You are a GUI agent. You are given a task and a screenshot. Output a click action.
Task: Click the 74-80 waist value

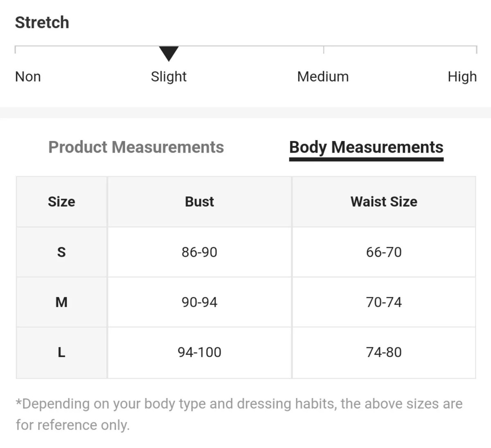384,352
